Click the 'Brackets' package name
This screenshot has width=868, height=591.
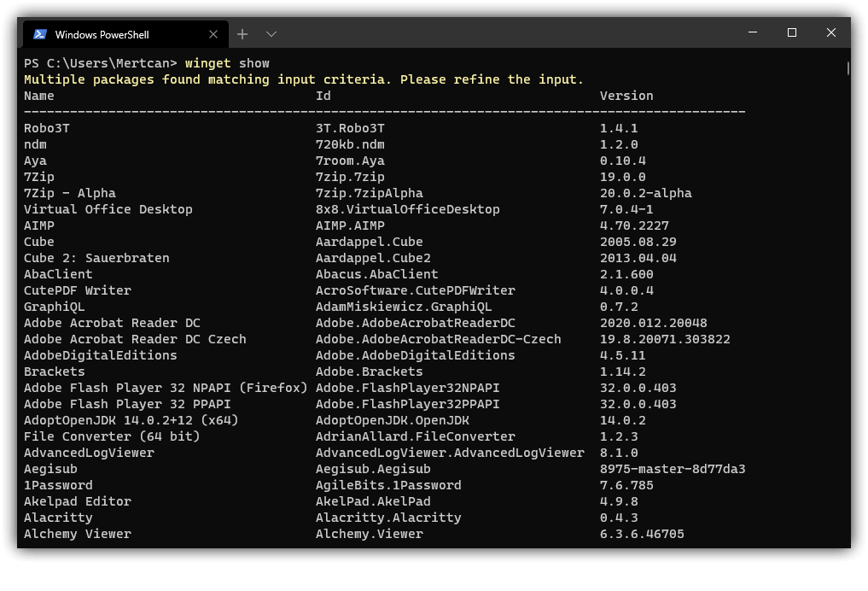[55, 372]
